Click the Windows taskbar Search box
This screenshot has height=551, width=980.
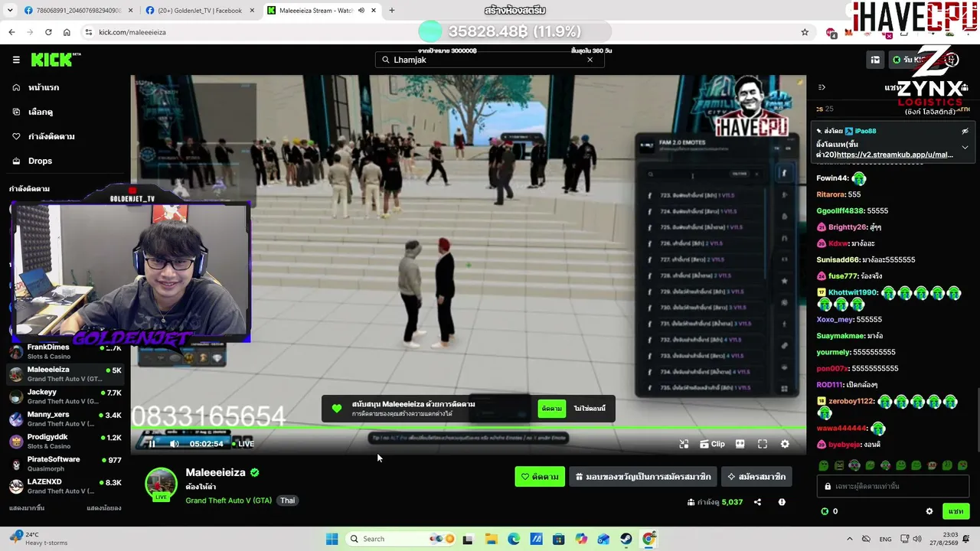coord(400,539)
